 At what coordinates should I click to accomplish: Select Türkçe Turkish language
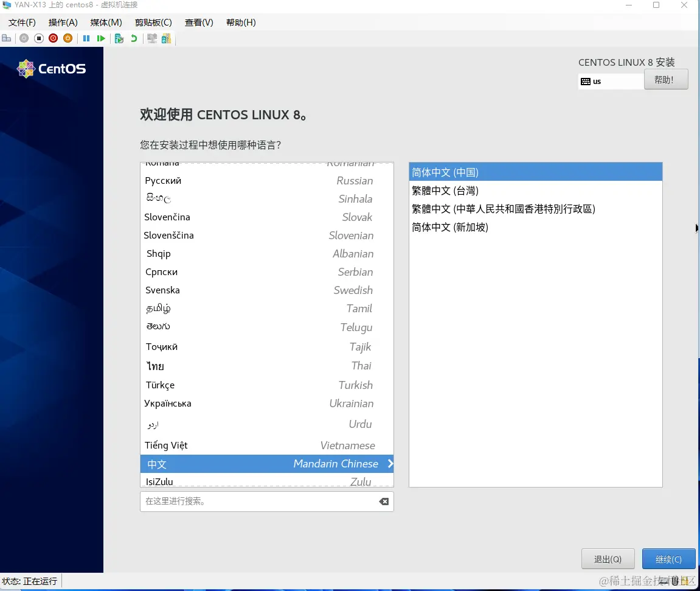click(266, 385)
